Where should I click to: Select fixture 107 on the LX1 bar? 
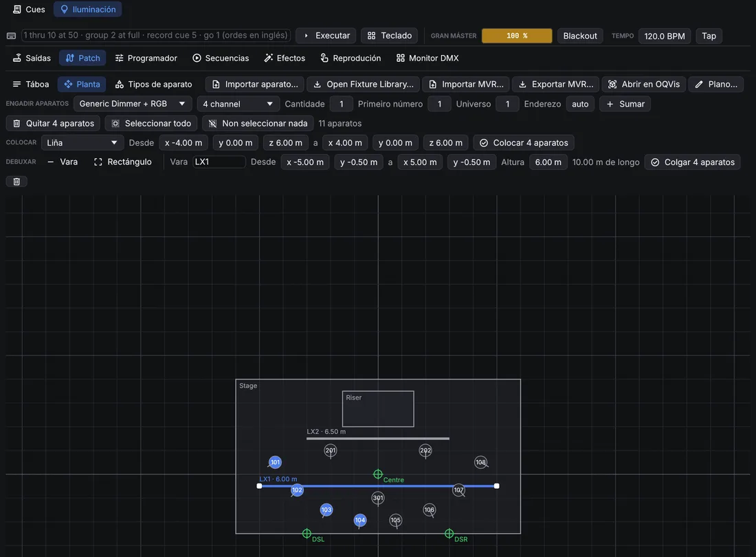point(458,490)
